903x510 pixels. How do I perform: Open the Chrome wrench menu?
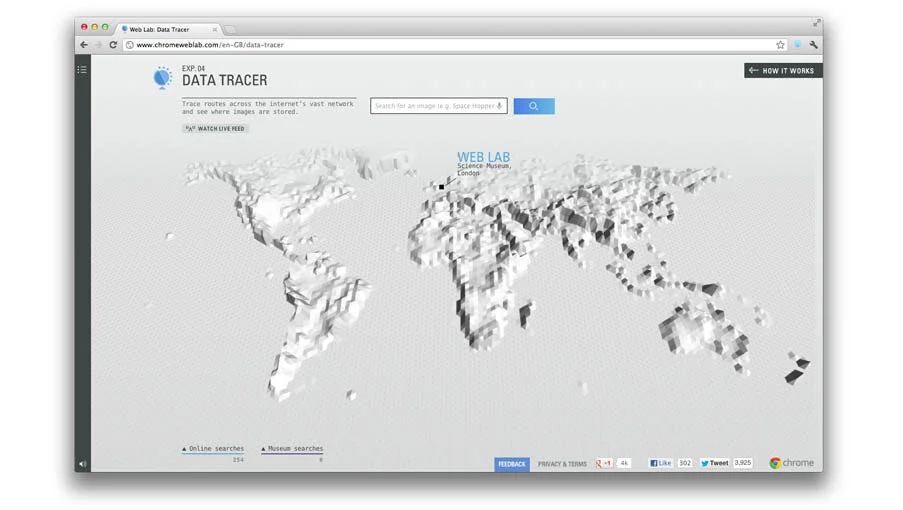pos(813,45)
